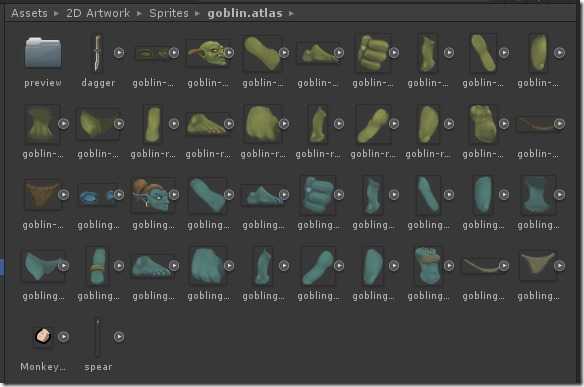The height and width of the screenshot is (387, 584).
Task: Select the spear sprite thumbnail
Action: coord(98,337)
